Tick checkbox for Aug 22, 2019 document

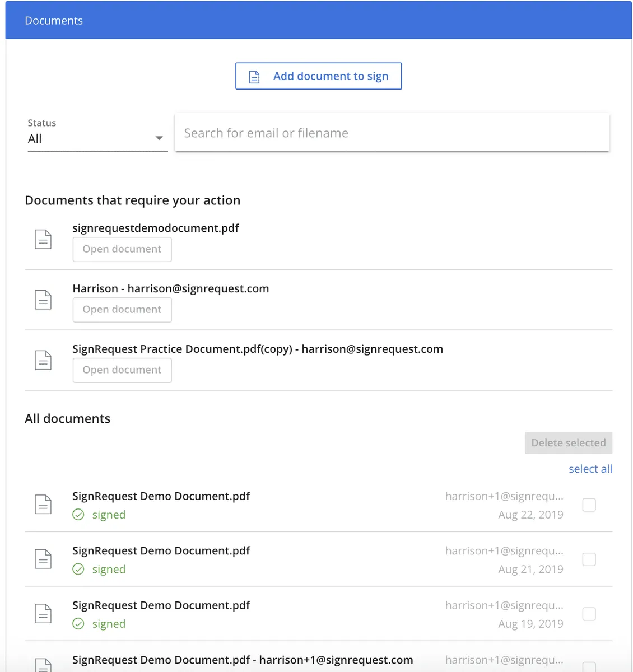pos(589,505)
